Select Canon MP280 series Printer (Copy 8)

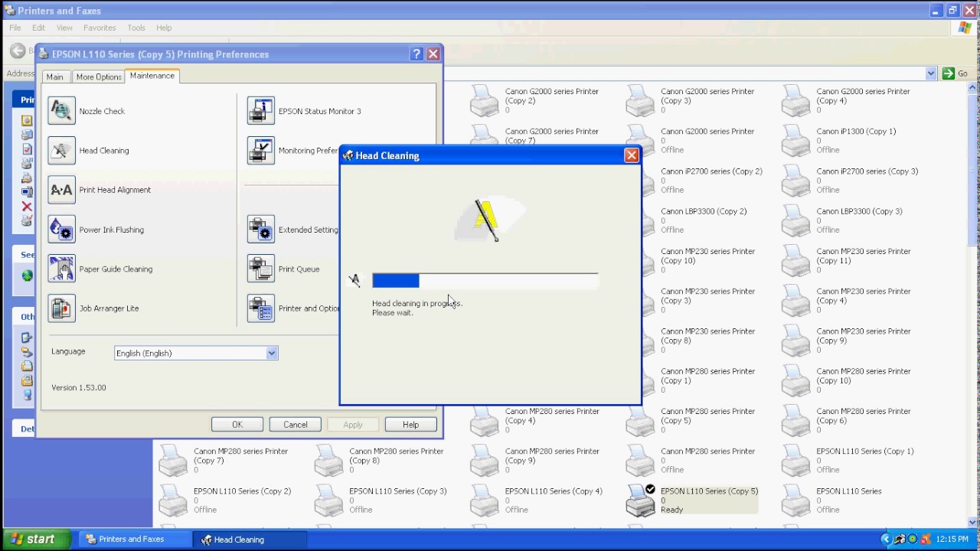click(378, 460)
